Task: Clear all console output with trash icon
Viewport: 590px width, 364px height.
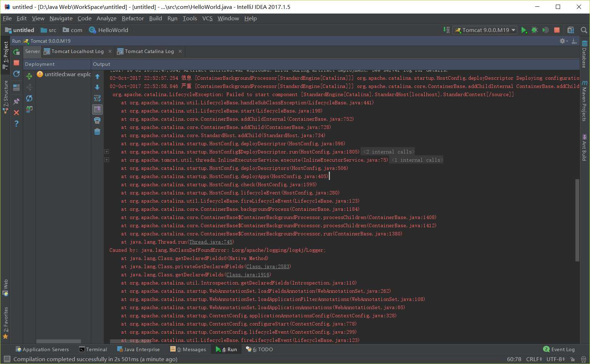Action: (x=97, y=131)
